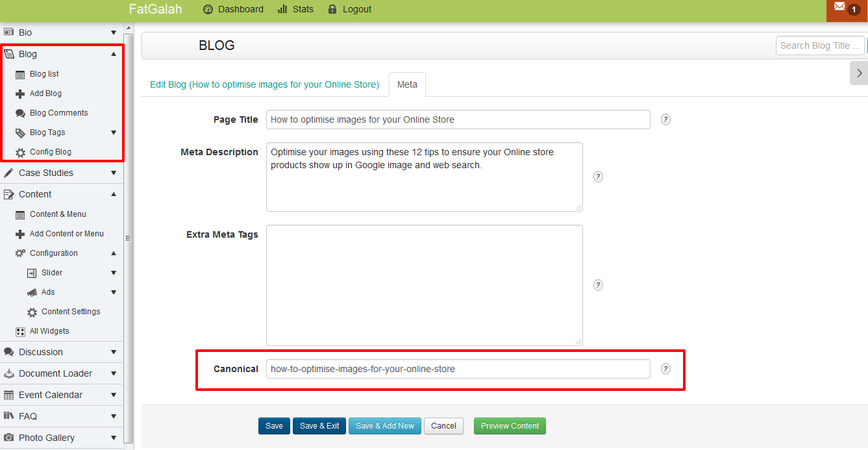This screenshot has height=450, width=868.
Task: Expand the Case Studies section
Action: coord(114,173)
